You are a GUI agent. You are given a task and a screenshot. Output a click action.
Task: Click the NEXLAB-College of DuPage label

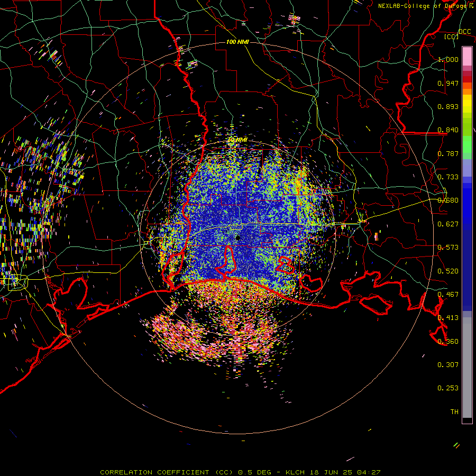(422, 6)
